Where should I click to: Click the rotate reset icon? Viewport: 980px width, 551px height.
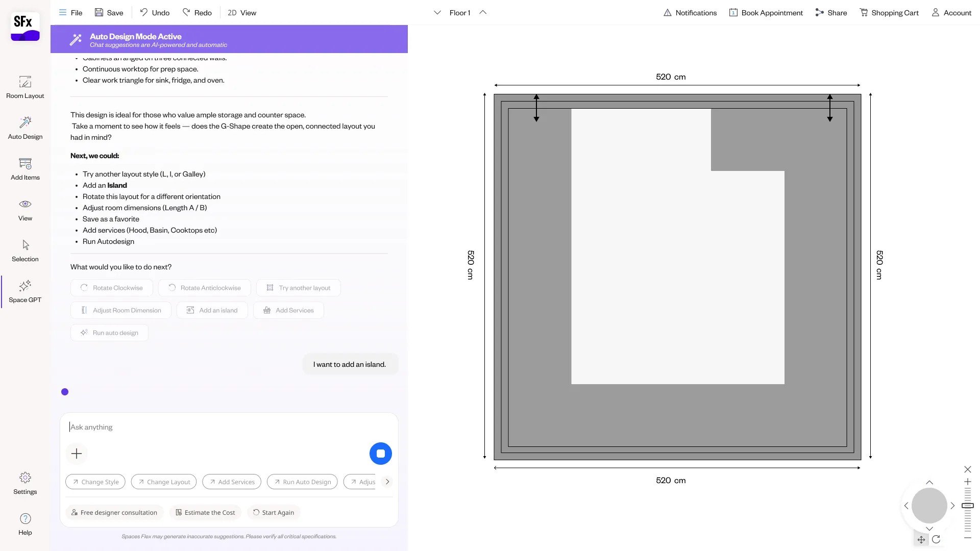click(x=936, y=539)
